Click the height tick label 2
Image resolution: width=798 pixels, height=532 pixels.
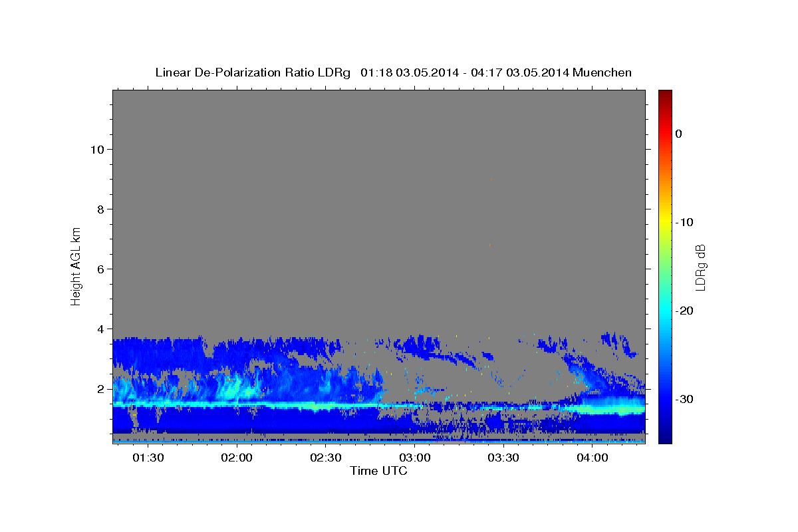(x=100, y=389)
